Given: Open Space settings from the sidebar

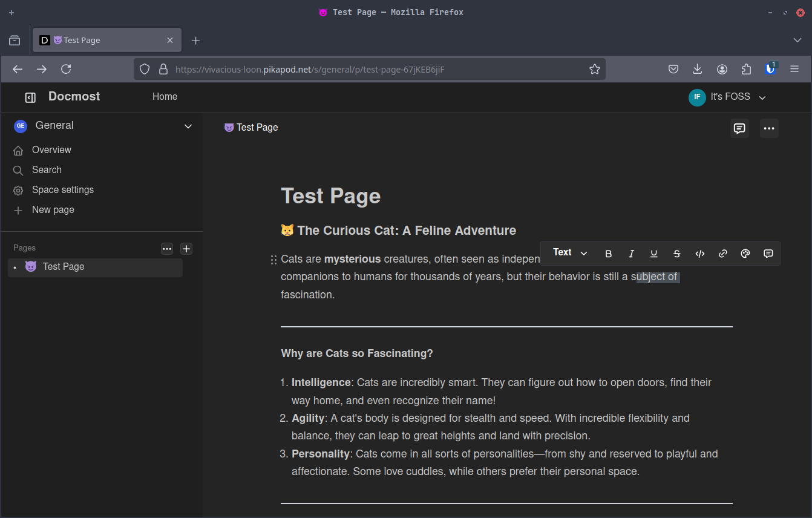Looking at the screenshot, I should coord(62,189).
